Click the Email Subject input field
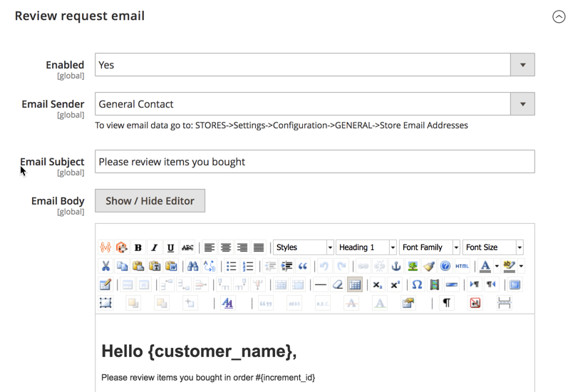573x392 pixels. coord(314,162)
